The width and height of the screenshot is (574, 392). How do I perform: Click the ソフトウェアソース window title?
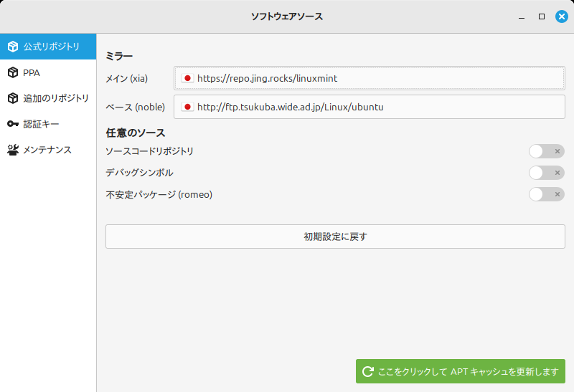pyautogui.click(x=286, y=16)
